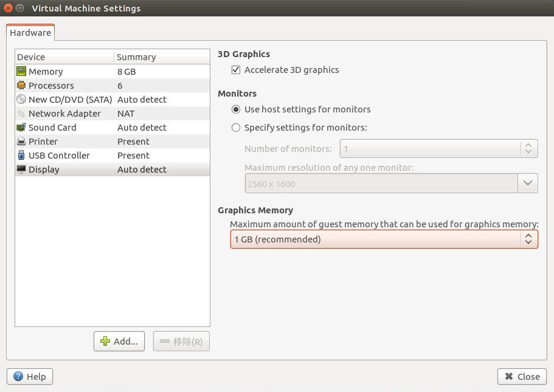Click the Device column header
The width and height of the screenshot is (554, 392).
[x=64, y=57]
